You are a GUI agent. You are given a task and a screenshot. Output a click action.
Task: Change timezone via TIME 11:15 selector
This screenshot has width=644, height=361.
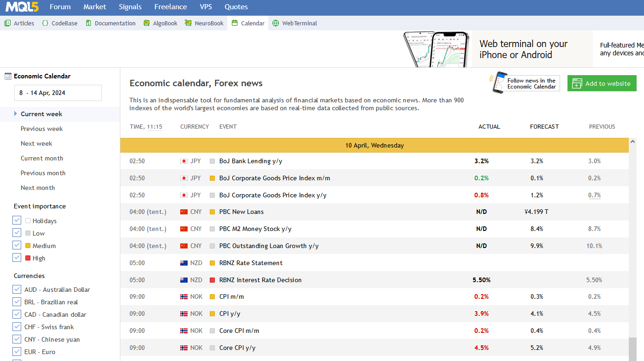[154, 127]
